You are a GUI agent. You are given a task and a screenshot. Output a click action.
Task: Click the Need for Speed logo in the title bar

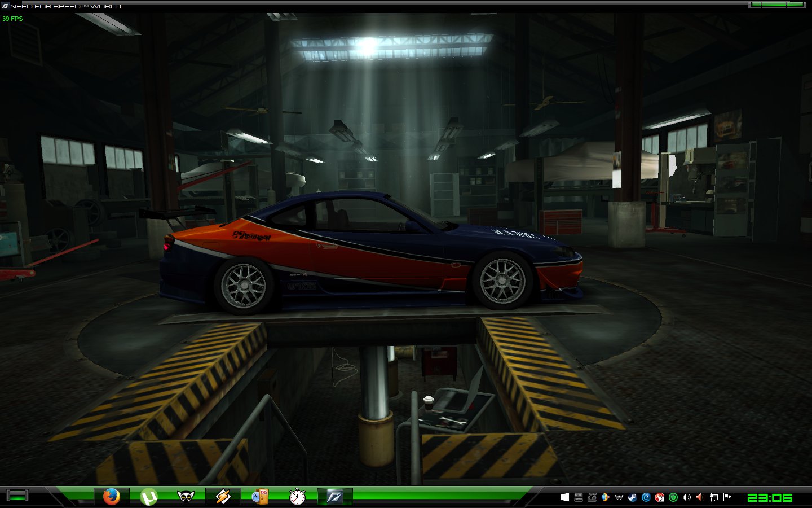pyautogui.click(x=5, y=6)
